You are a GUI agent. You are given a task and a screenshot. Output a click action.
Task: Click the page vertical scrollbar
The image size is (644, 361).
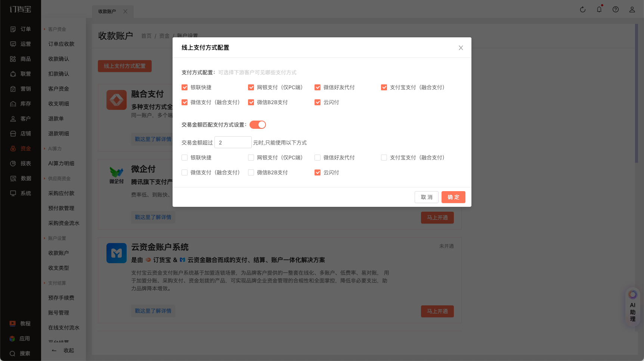[x=637, y=93]
